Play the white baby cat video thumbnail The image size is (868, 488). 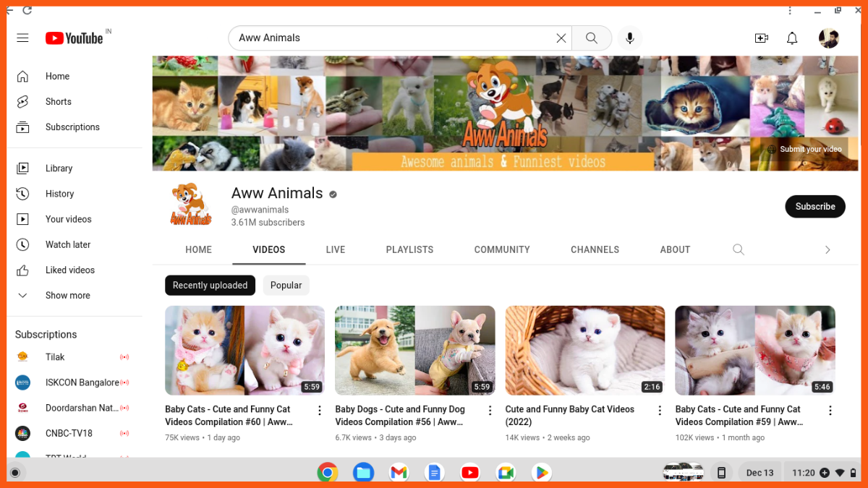[584, 351]
